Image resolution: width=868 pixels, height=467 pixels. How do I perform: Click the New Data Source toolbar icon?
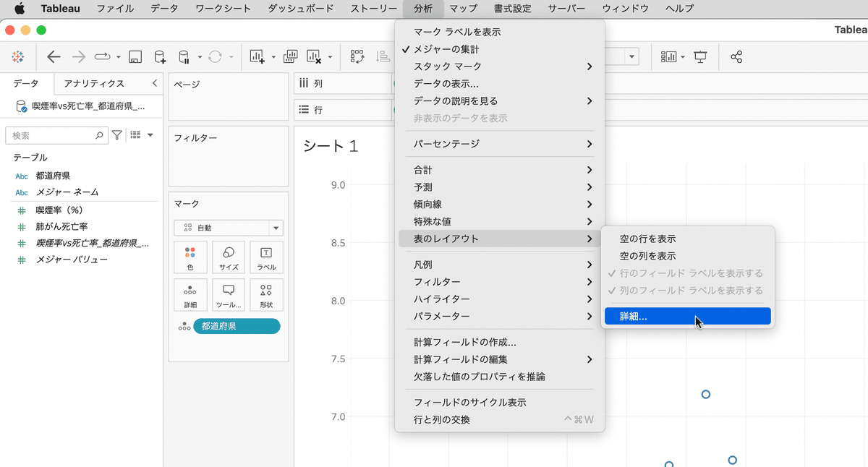click(x=160, y=56)
